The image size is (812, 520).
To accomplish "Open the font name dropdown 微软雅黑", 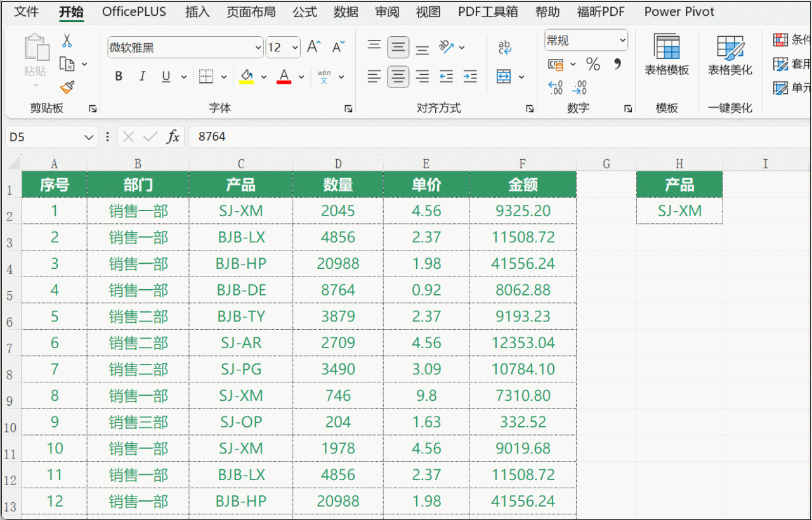I will [x=258, y=48].
